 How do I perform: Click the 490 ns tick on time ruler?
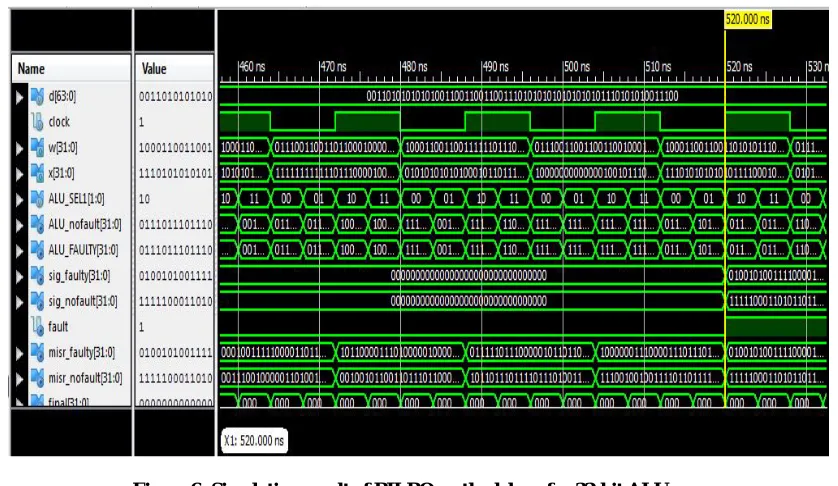coord(495,67)
